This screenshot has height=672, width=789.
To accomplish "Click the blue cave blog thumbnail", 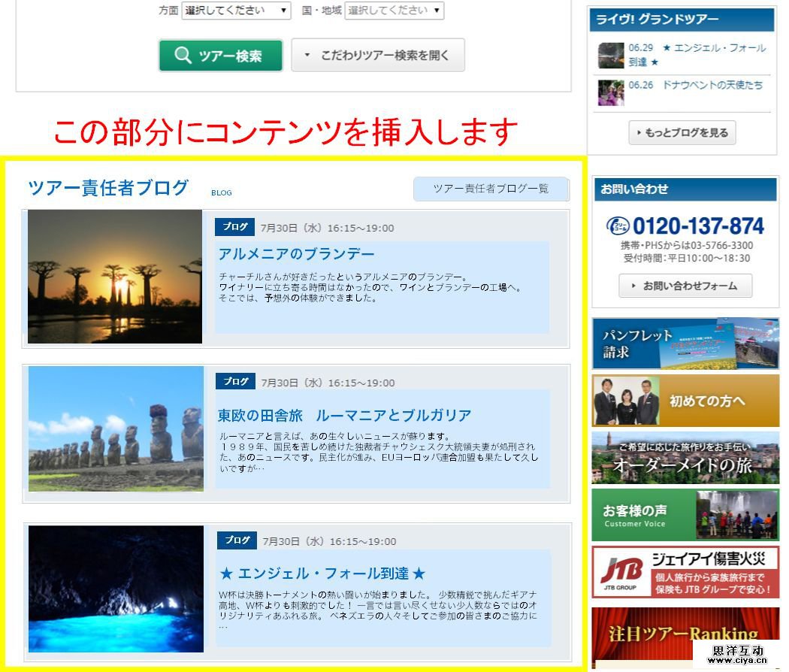I will point(116,589).
